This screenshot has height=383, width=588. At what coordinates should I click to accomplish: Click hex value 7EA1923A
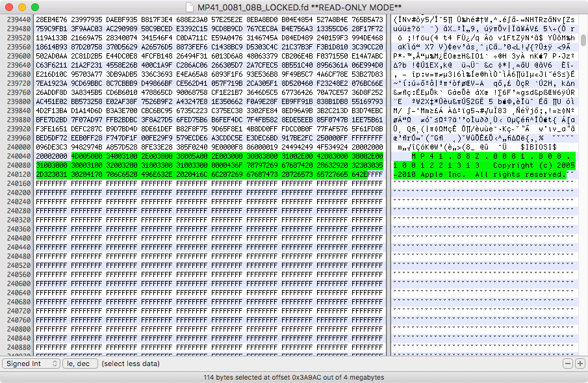coord(51,83)
